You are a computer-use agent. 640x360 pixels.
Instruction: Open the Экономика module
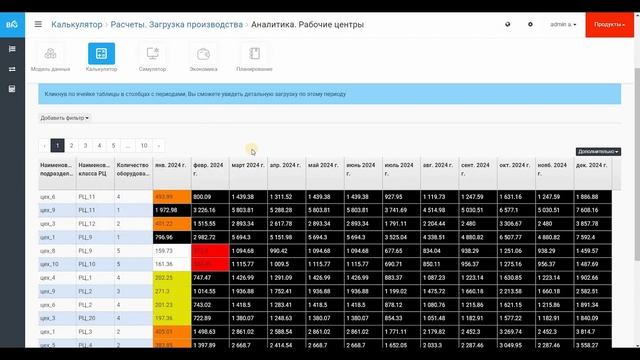pos(203,58)
